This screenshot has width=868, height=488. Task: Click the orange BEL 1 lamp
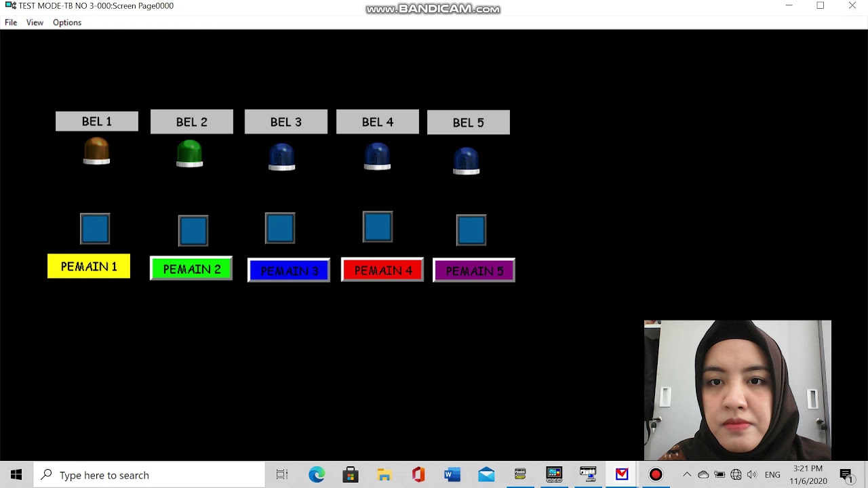96,150
